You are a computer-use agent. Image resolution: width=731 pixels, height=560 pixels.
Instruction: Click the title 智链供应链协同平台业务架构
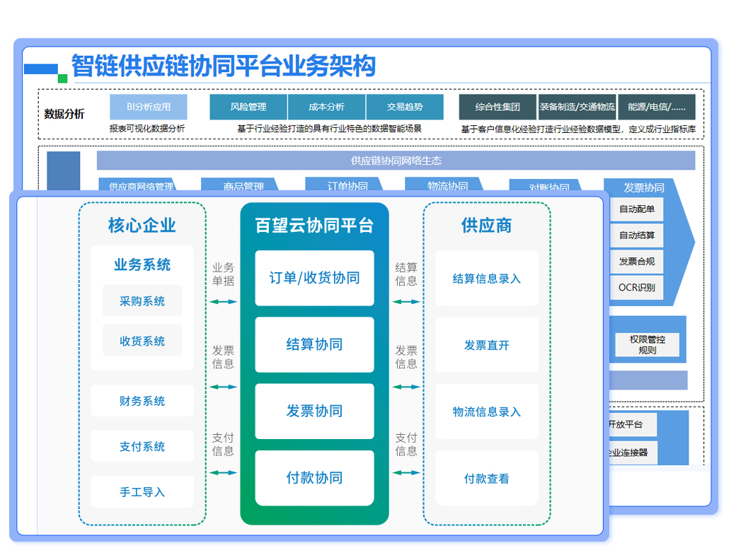224,66
